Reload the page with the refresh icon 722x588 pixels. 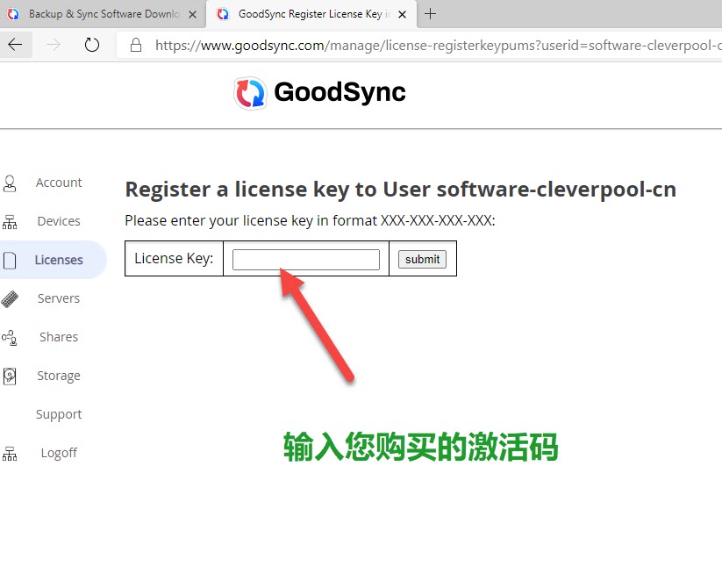pyautogui.click(x=91, y=45)
